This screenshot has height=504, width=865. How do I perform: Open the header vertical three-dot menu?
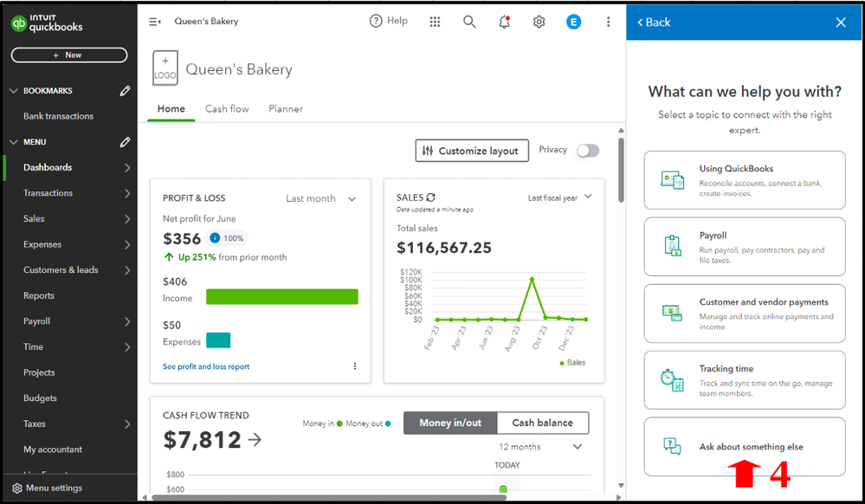pos(608,22)
